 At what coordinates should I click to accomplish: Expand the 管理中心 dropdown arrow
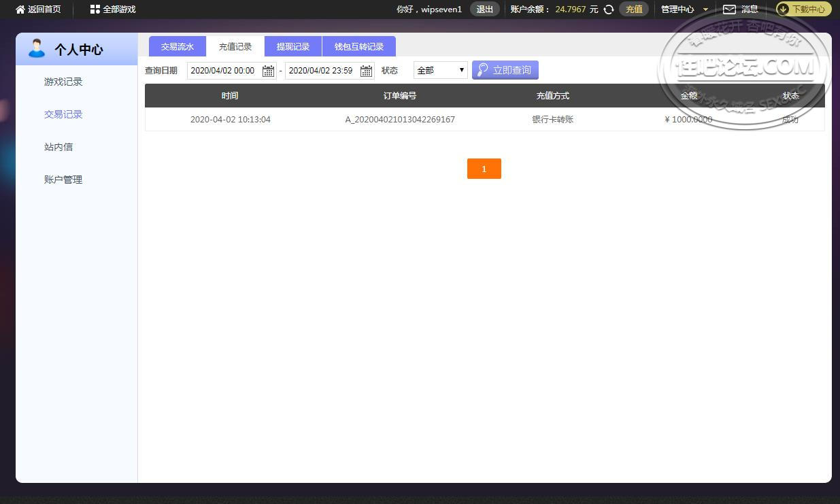tap(705, 10)
